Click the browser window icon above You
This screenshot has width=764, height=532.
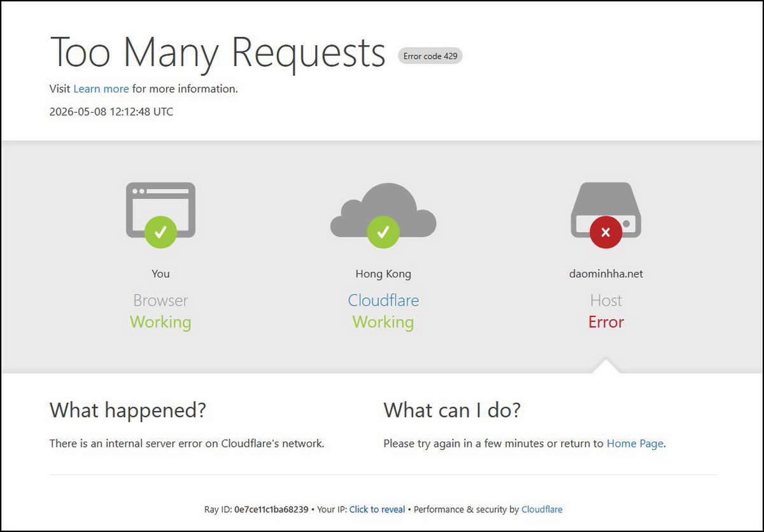(x=160, y=214)
